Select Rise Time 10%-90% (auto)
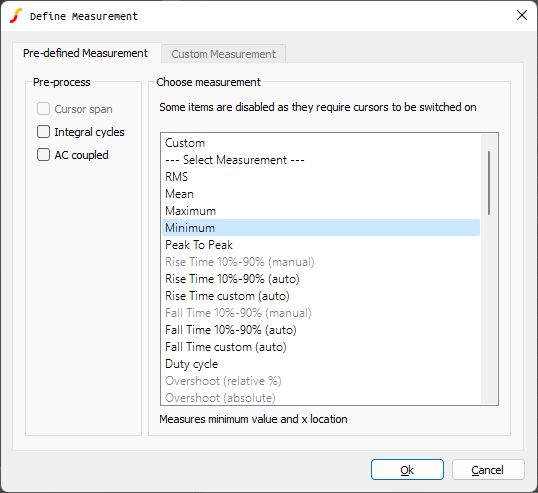Screen dimensions: 538x493 coord(321,279)
